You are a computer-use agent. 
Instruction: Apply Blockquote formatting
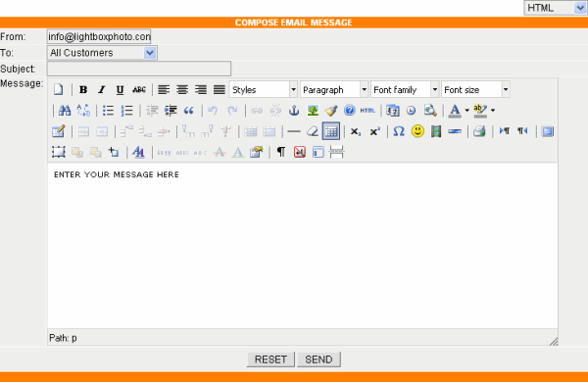188,111
